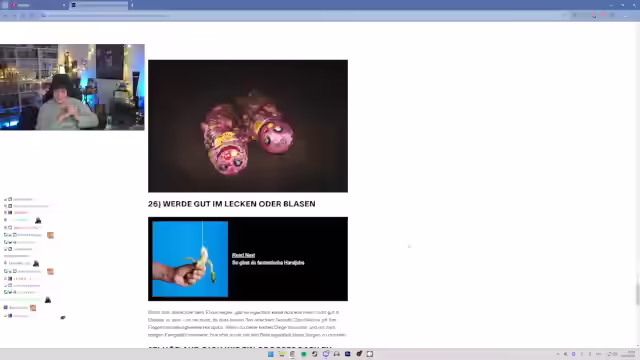Image resolution: width=640 pixels, height=360 pixels.
Task: Click the pink wrapped sausages image
Action: click(248, 126)
